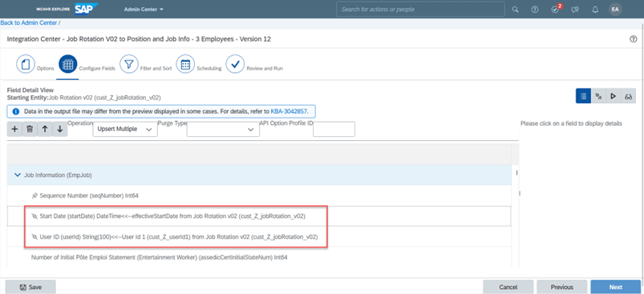
Task: Click the Back to Admin Center link
Action: (x=29, y=23)
